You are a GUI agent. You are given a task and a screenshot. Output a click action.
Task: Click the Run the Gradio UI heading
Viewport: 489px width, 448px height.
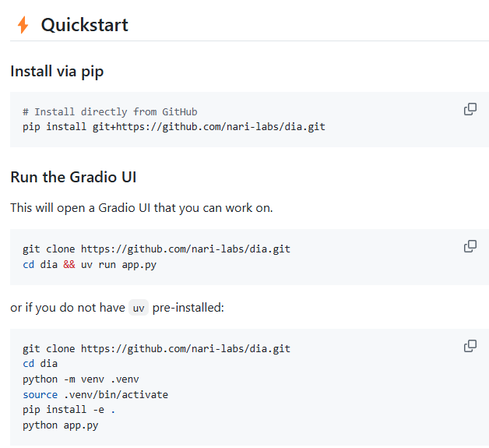point(73,177)
